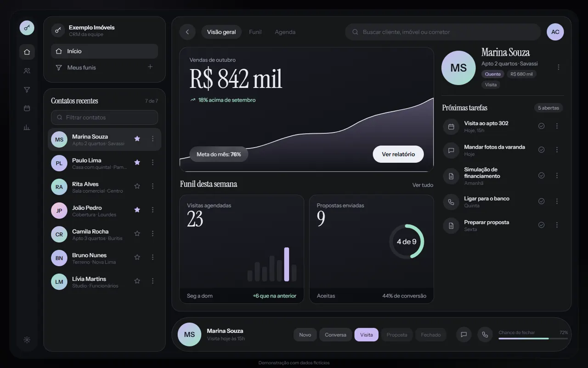The height and width of the screenshot is (368, 588).
Task: Switch to the Funil tab
Action: tap(255, 32)
